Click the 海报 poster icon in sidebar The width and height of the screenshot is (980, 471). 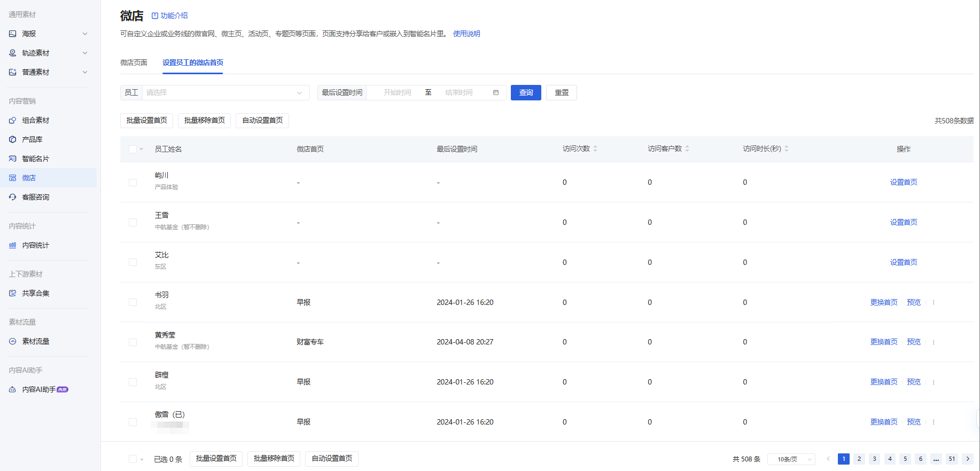pos(13,34)
